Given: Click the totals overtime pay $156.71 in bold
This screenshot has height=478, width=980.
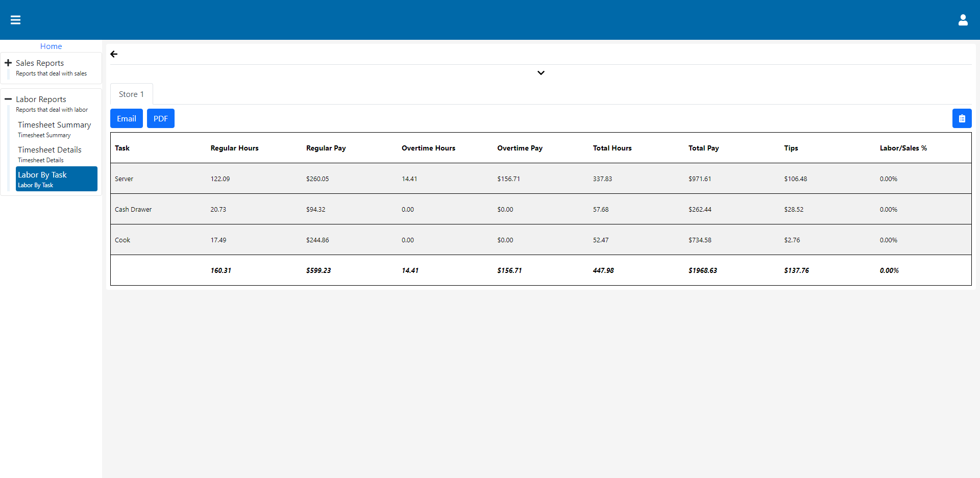Looking at the screenshot, I should tap(509, 270).
